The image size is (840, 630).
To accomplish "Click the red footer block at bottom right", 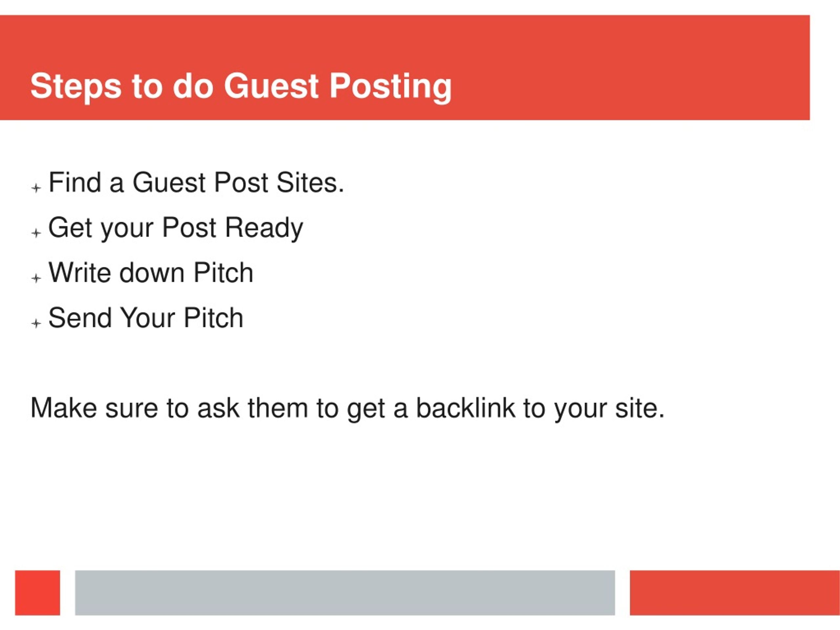I will point(735,592).
